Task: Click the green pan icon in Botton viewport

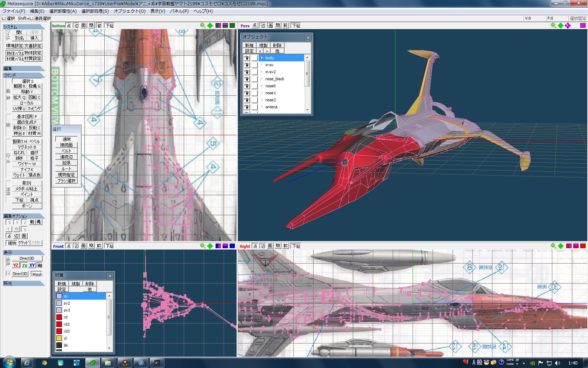Action: click(x=210, y=26)
